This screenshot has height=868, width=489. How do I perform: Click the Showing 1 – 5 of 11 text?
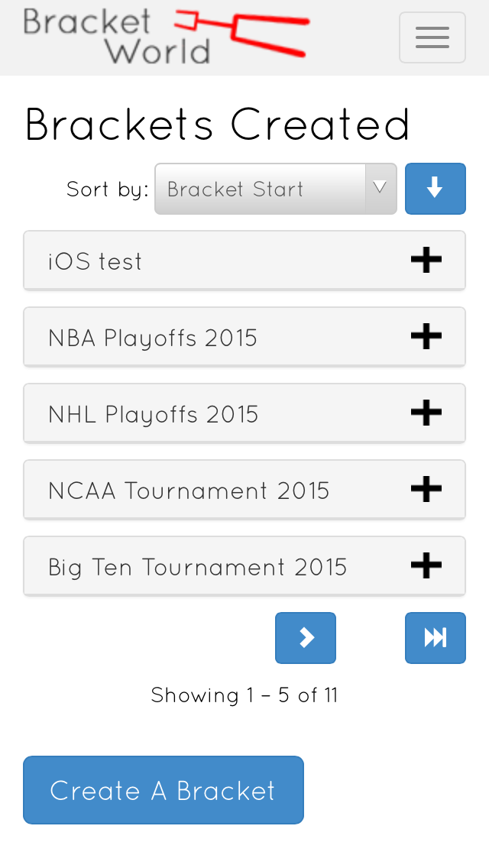pos(244,695)
